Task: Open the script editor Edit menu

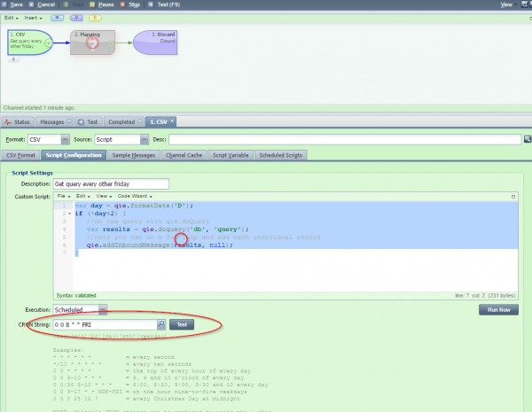Action: (x=82, y=196)
